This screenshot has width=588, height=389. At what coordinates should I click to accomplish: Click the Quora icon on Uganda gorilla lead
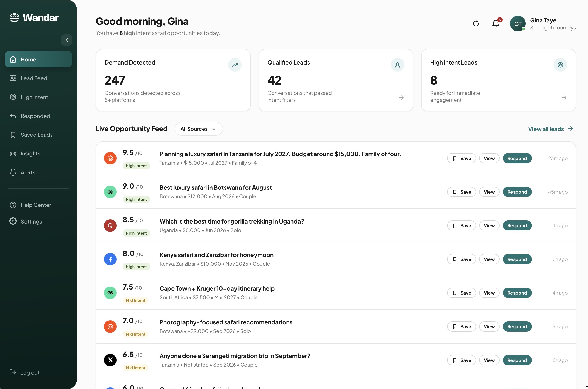(110, 225)
